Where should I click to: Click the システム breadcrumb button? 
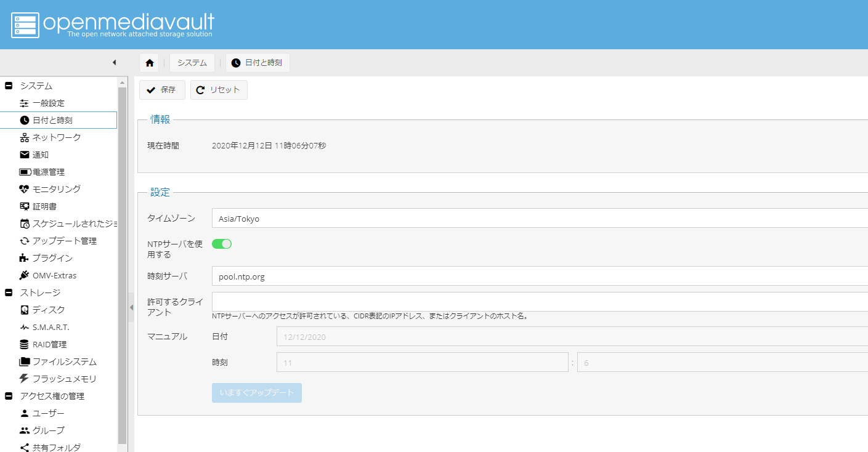[x=192, y=63]
